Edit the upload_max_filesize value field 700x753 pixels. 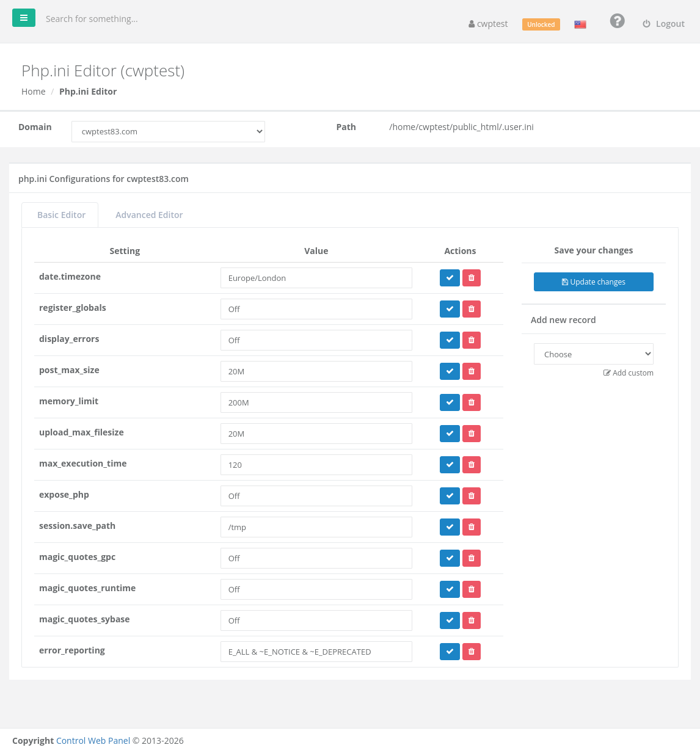[x=316, y=434]
